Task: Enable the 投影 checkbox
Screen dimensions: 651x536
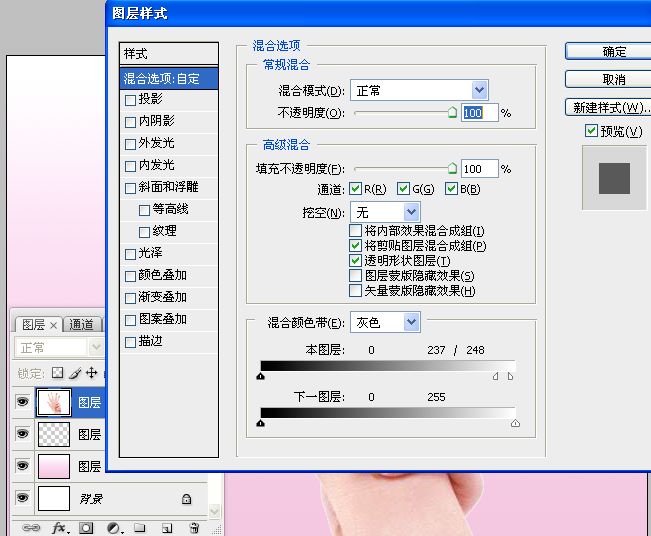Action: pyautogui.click(x=130, y=100)
